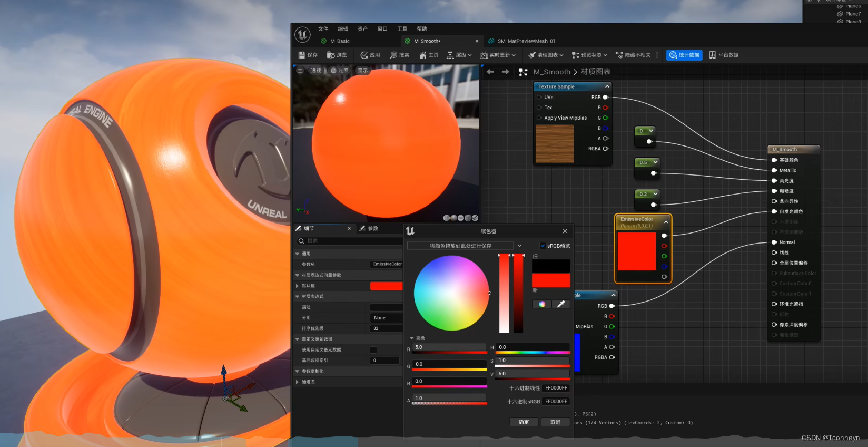Toggle the 隐藏不相关 hide unrelated nodes icon
This screenshot has width=868, height=447.
point(619,55)
